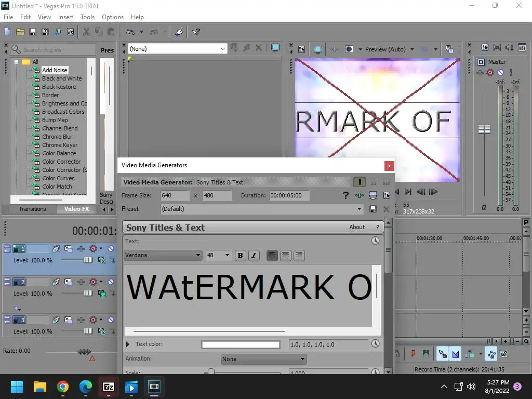The image size is (532, 399).
Task: Switch to the Transitions tab
Action: click(x=32, y=209)
